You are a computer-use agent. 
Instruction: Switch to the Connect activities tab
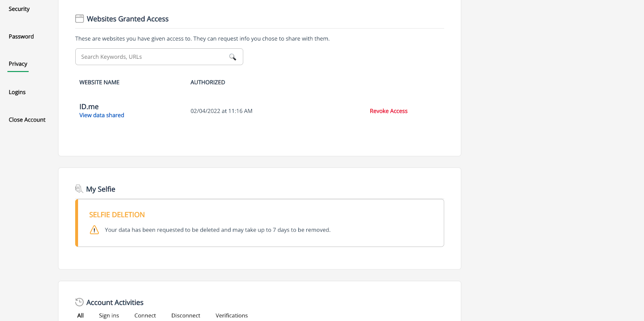(145, 315)
